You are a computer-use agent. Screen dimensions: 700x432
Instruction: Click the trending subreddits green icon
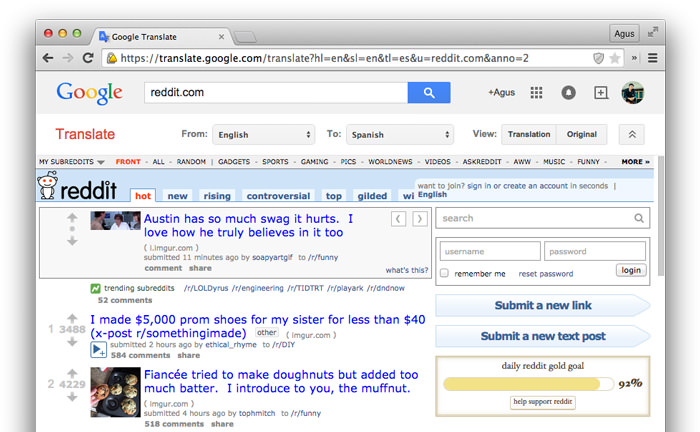[x=95, y=288]
